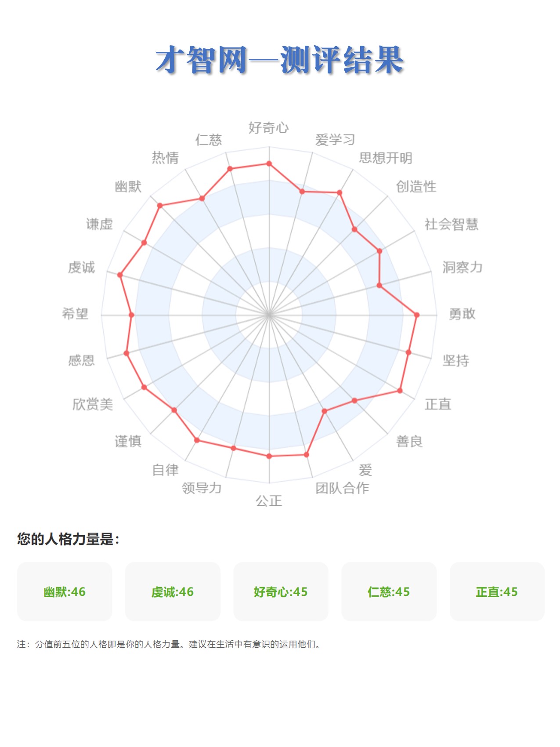560x747 pixels.
Task: Click the 幽默:46 result card
Action: point(65,591)
